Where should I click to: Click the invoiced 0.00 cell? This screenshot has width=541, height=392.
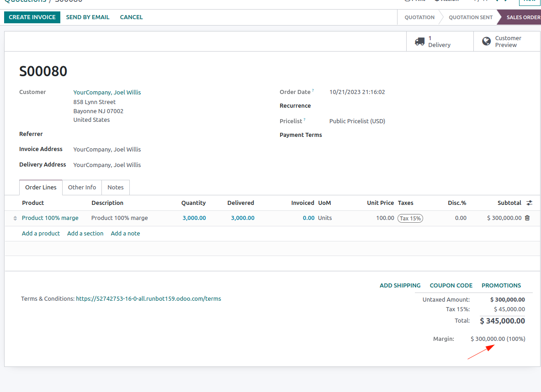tap(308, 218)
